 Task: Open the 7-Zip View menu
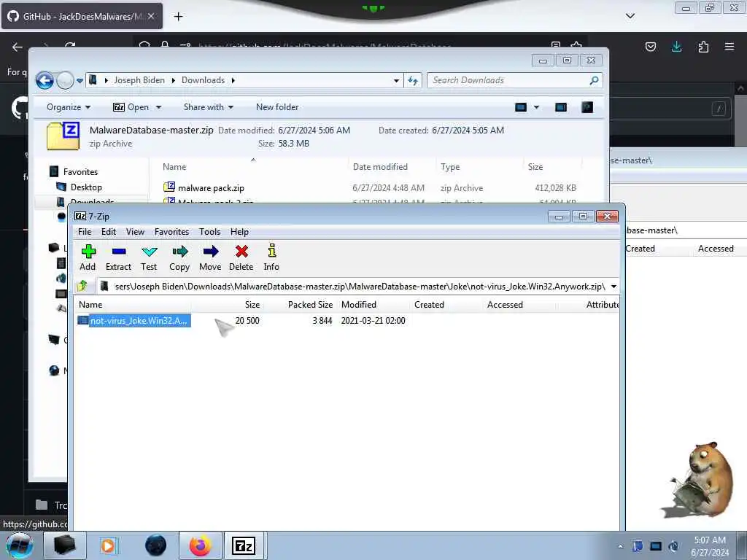135,232
